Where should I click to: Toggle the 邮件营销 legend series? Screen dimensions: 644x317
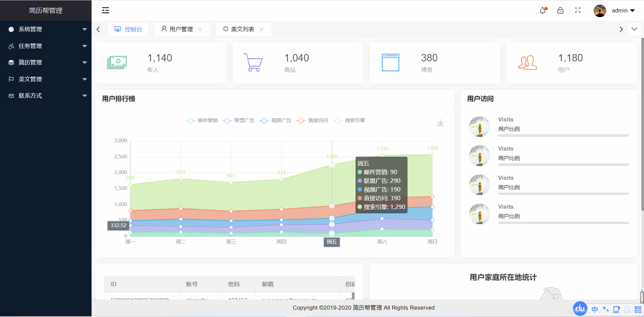[201, 120]
